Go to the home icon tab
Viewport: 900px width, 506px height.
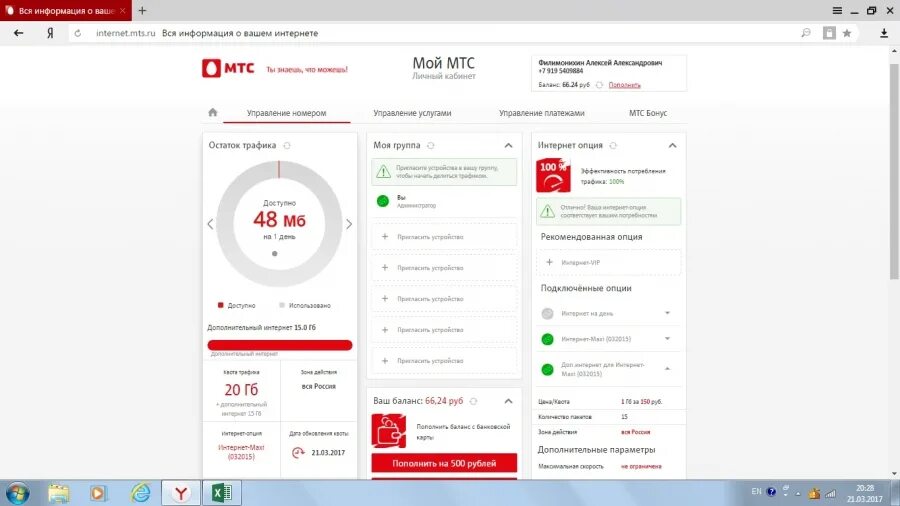(x=213, y=112)
